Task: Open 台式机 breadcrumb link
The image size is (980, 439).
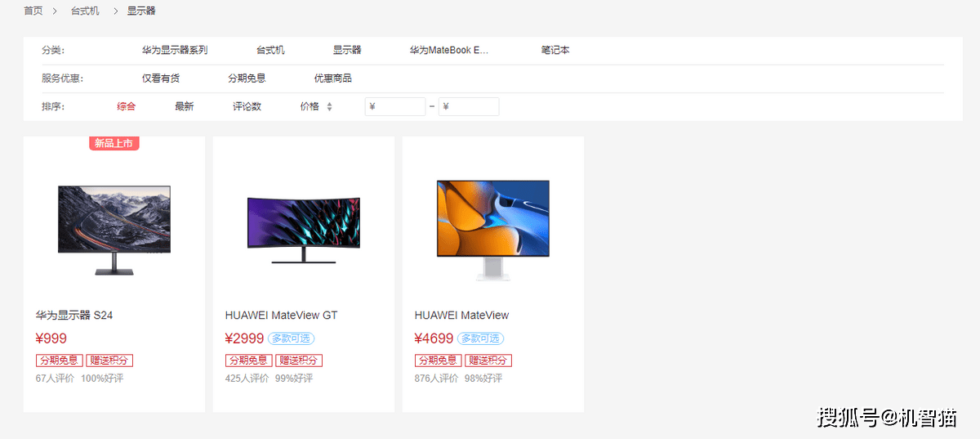Action: 85,11
